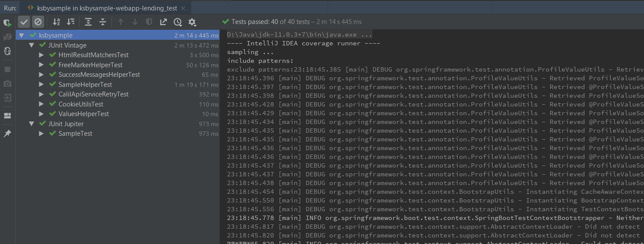Expand CookieUtilsTest node
The image size is (644, 244).
coord(41,104)
